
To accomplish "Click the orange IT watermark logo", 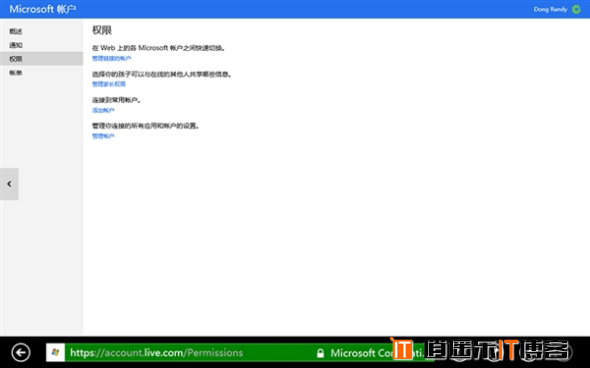I will coord(402,349).
